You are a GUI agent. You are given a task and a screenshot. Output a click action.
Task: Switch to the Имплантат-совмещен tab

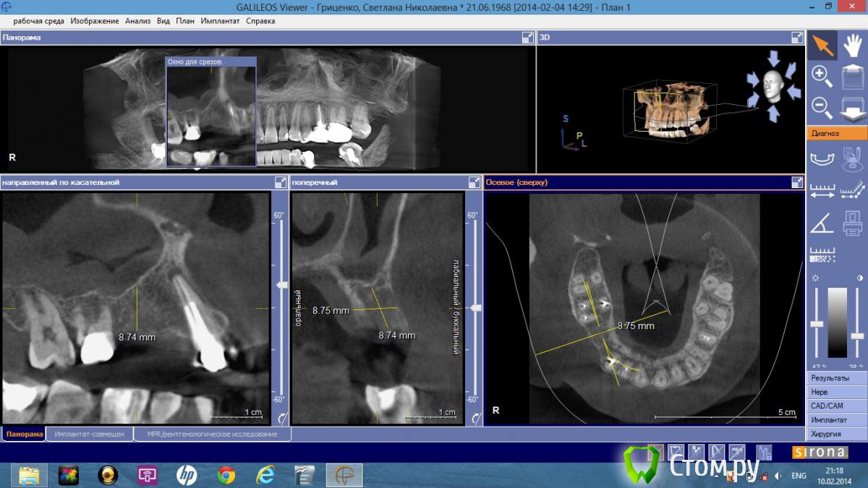(90, 434)
